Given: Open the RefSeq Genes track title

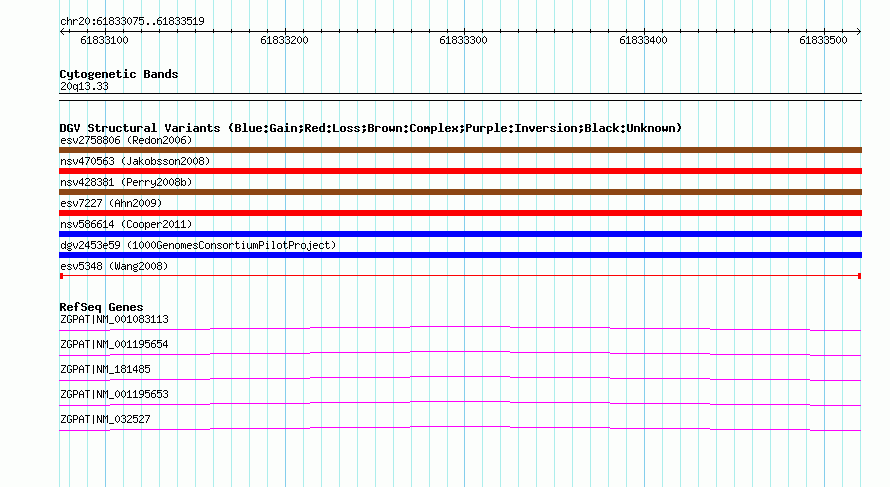Looking at the screenshot, I should [x=101, y=307].
